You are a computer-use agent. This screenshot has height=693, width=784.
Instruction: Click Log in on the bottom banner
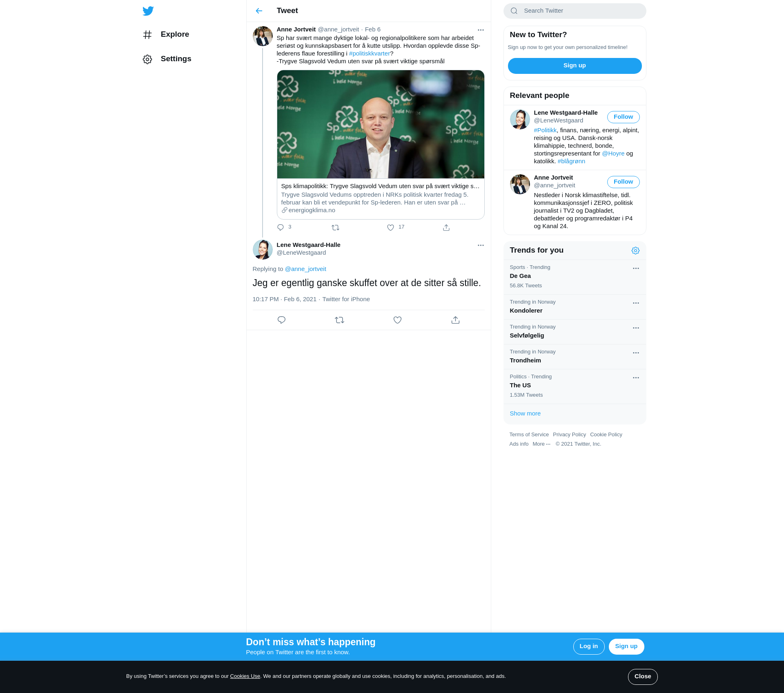coord(588,646)
